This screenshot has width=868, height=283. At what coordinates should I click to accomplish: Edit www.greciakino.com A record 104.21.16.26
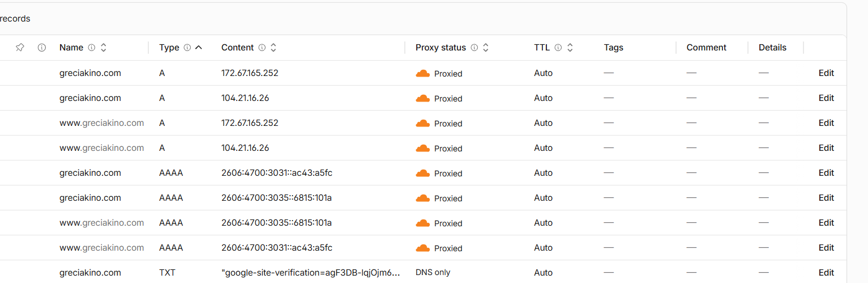pyautogui.click(x=826, y=148)
